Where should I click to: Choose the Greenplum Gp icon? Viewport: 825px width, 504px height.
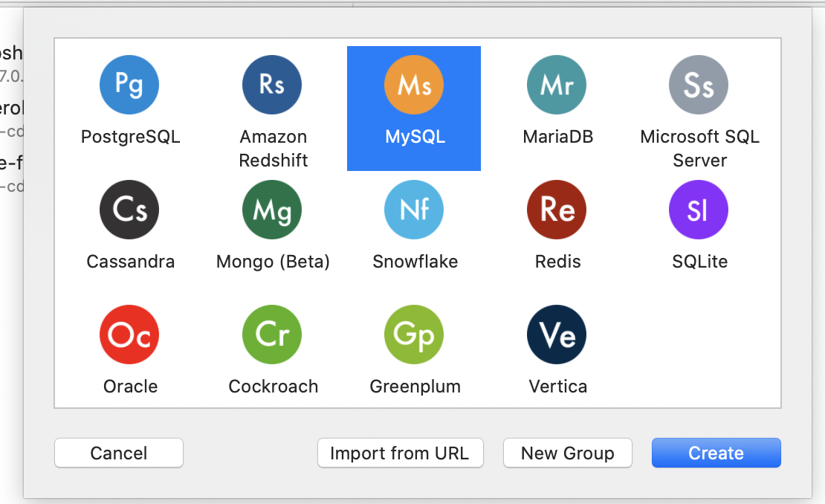pos(414,335)
